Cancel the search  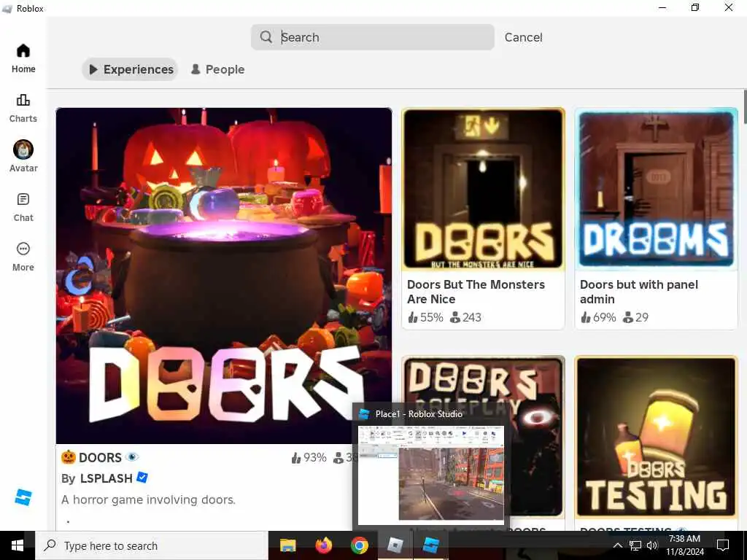(x=523, y=37)
